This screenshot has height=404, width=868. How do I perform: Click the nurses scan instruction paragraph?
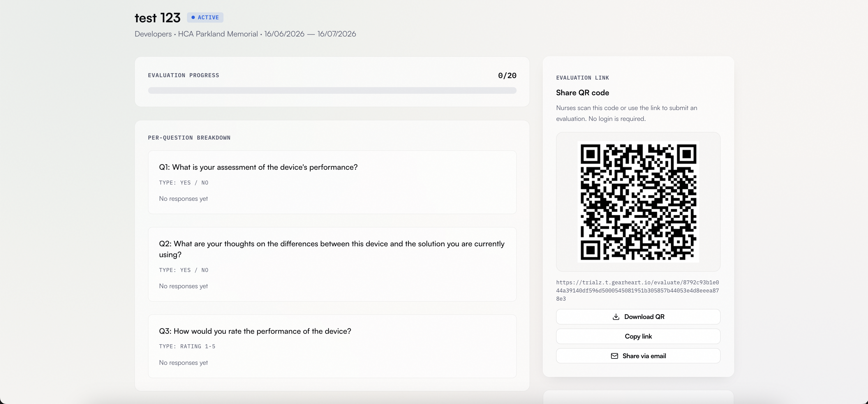(x=626, y=113)
